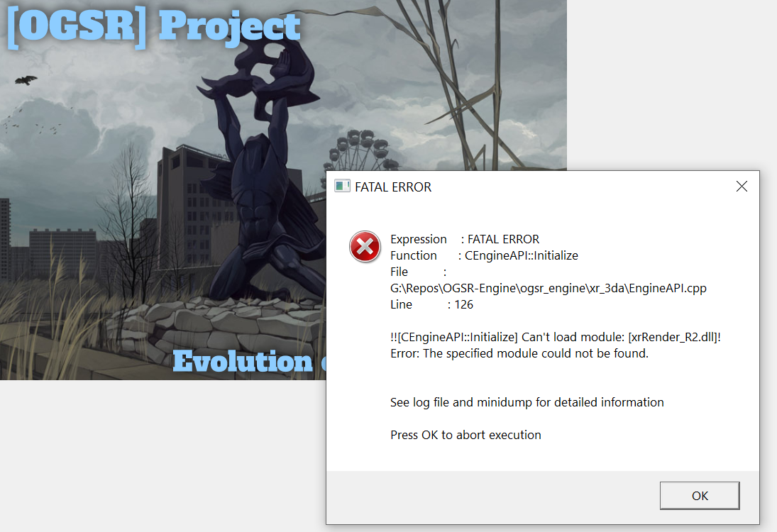Close the FATAL ERROR dialog

(x=742, y=187)
